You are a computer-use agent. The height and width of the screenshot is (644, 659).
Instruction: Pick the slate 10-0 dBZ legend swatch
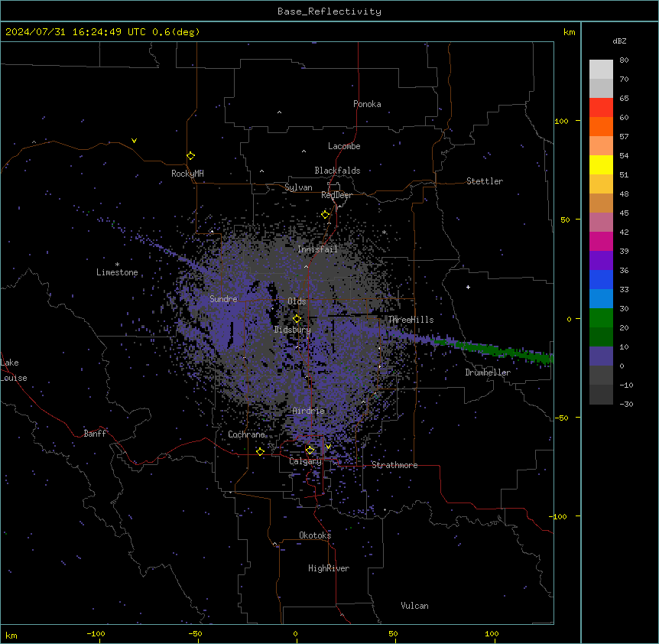[601, 356]
